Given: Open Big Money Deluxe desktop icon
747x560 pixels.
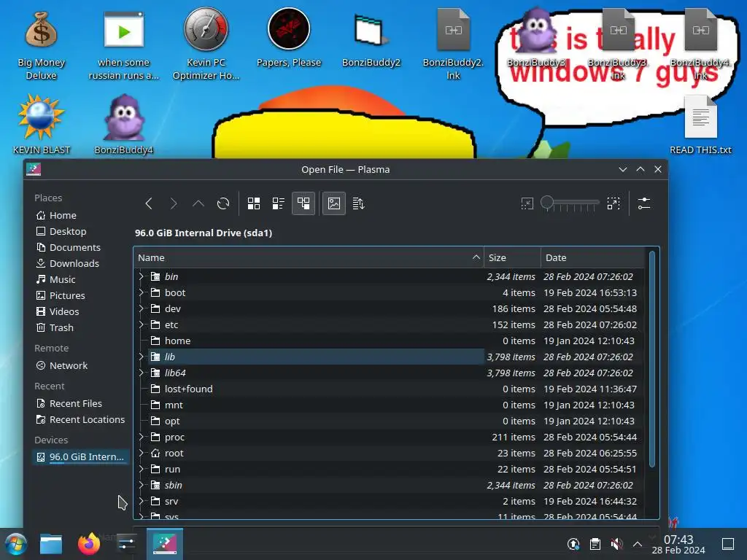Looking at the screenshot, I should (41, 46).
